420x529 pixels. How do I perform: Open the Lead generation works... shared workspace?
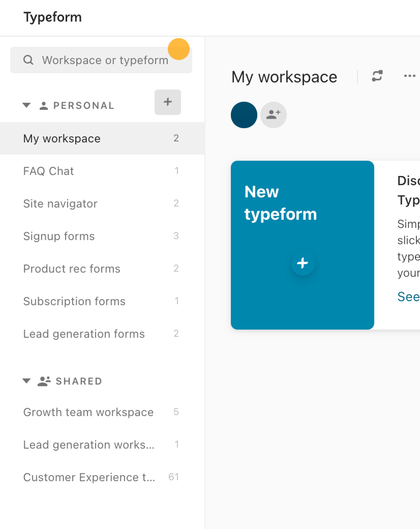pos(102,445)
